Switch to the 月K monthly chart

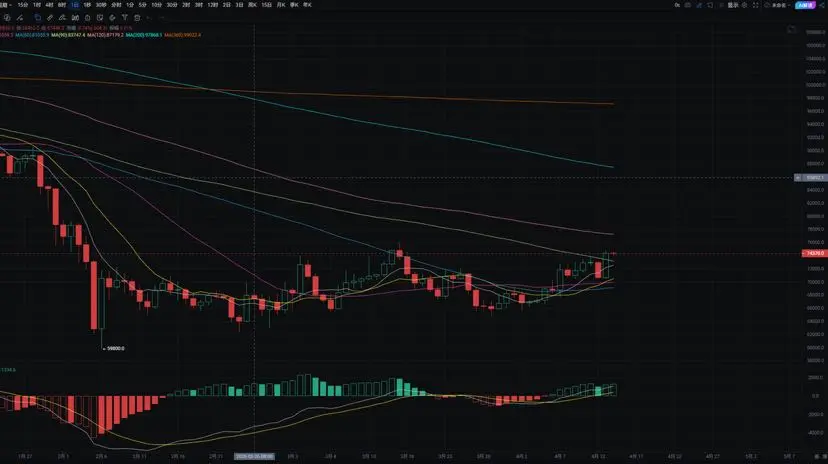click(281, 5)
